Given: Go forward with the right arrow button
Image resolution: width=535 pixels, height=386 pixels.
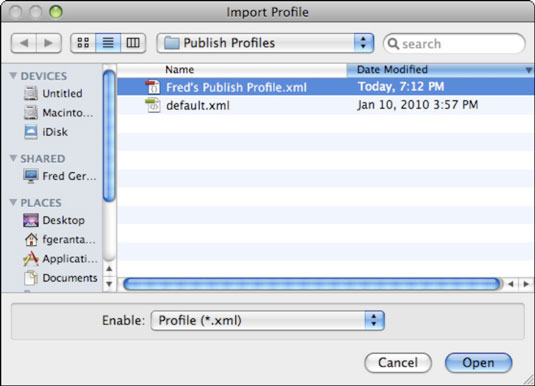Looking at the screenshot, I should click(x=49, y=43).
